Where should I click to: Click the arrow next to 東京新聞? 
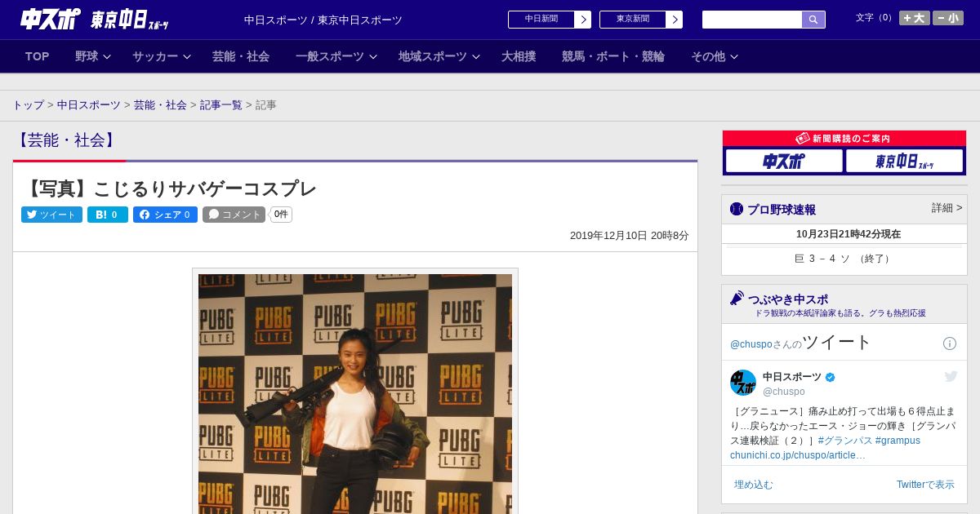tap(675, 20)
